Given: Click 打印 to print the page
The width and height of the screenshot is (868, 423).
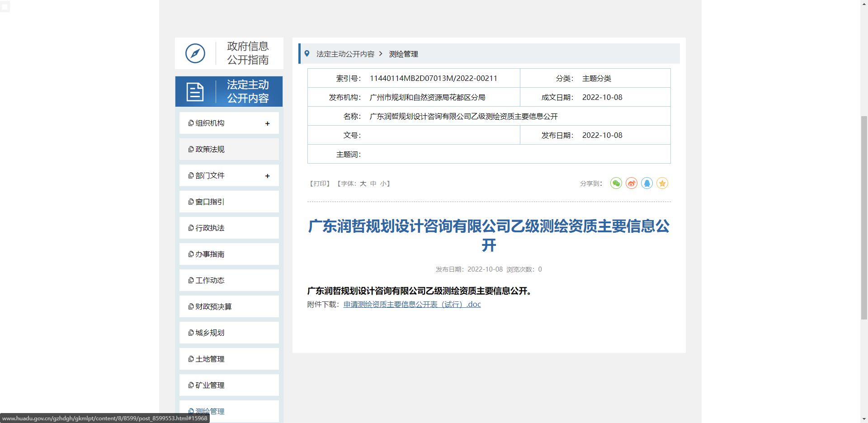Looking at the screenshot, I should tap(320, 183).
